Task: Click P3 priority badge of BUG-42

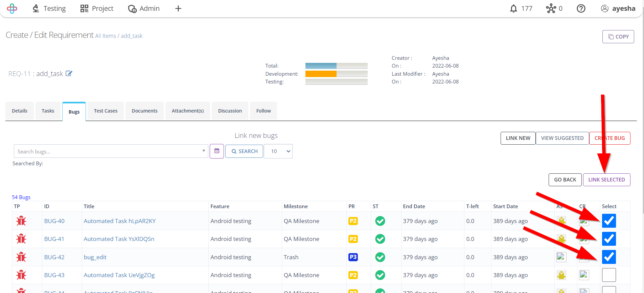Action: click(x=353, y=257)
